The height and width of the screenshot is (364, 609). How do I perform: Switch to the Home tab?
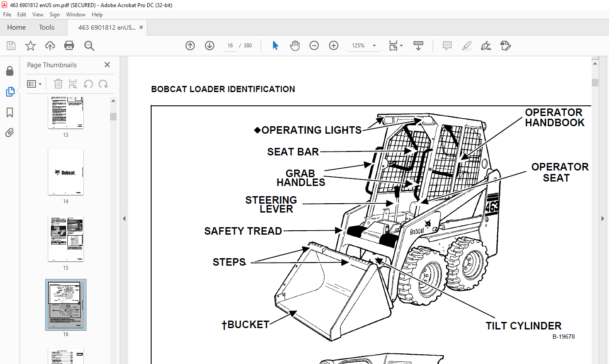point(16,27)
